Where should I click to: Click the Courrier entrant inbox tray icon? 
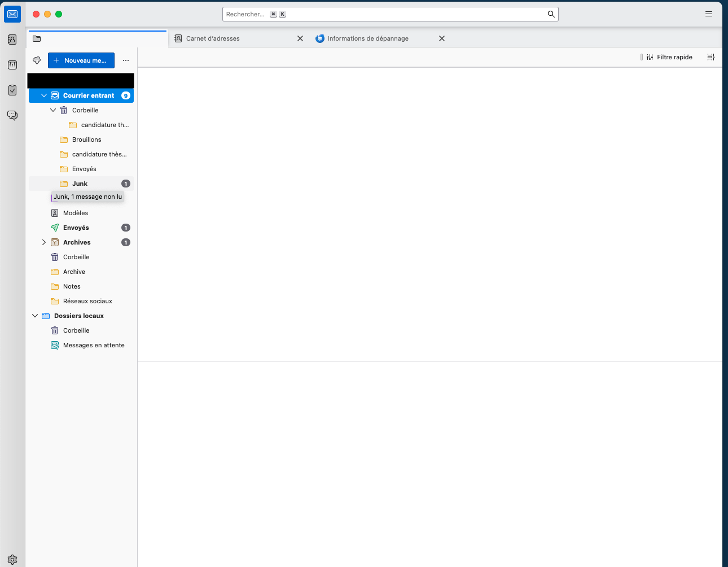tap(55, 95)
